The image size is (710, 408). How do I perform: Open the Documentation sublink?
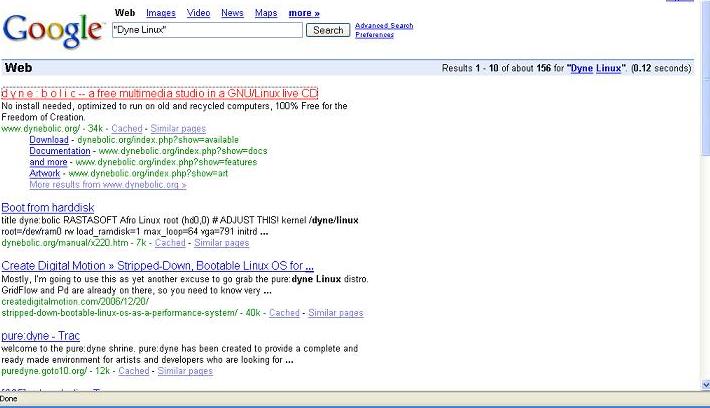click(60, 151)
